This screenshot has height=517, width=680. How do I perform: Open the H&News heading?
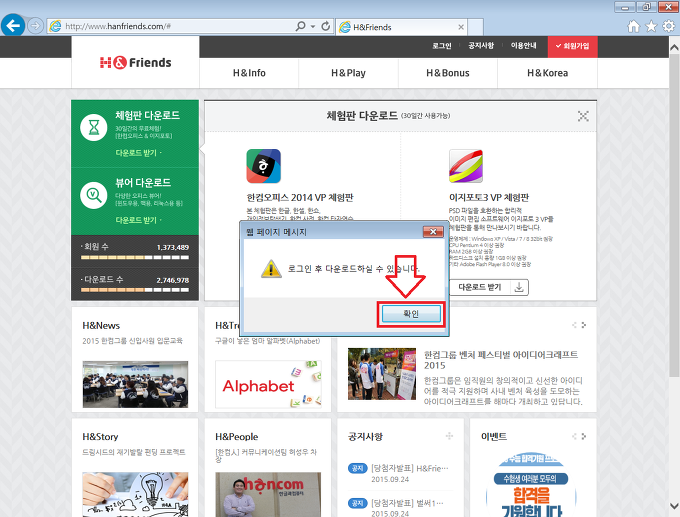pos(101,325)
